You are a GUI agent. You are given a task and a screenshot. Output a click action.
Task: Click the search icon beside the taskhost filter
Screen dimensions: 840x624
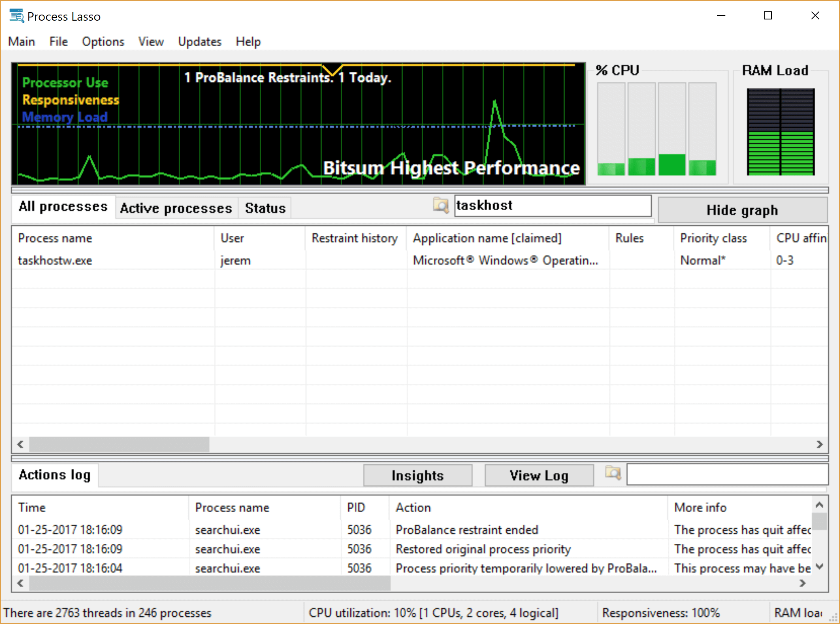point(441,205)
